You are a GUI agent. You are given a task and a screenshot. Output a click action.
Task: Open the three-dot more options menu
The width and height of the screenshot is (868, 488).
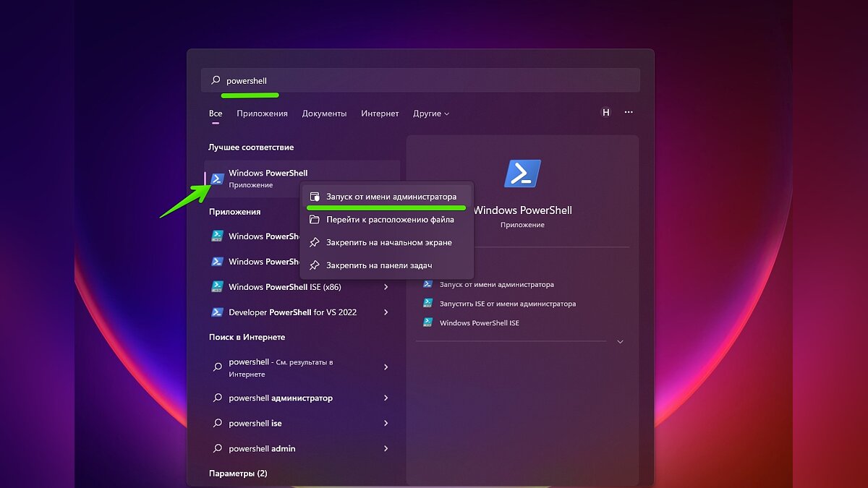(629, 113)
